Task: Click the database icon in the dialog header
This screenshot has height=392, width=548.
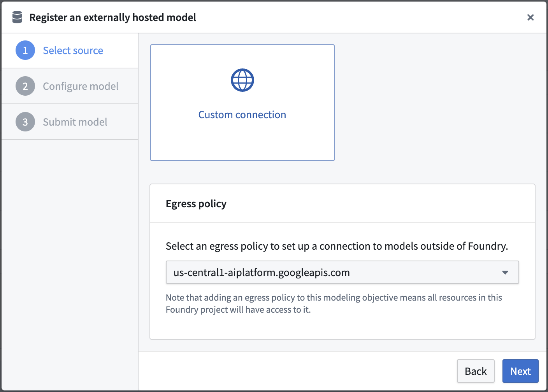Action: 17,17
